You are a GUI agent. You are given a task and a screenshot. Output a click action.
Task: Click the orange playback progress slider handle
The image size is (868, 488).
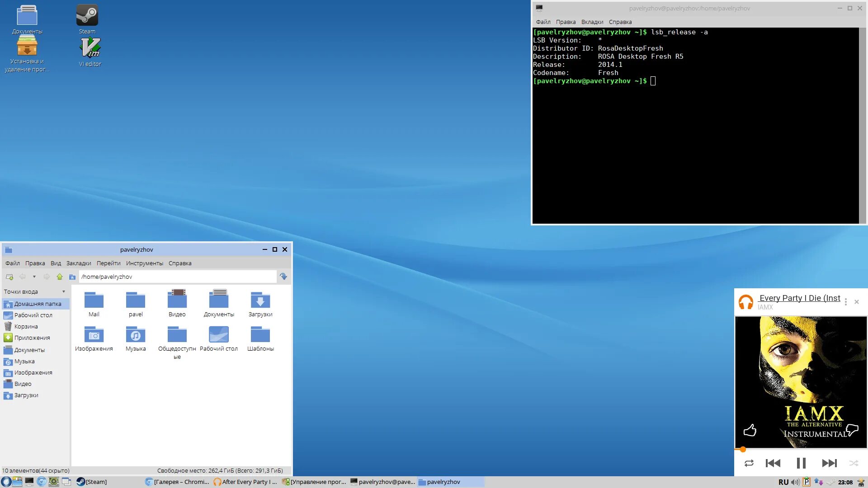click(743, 449)
